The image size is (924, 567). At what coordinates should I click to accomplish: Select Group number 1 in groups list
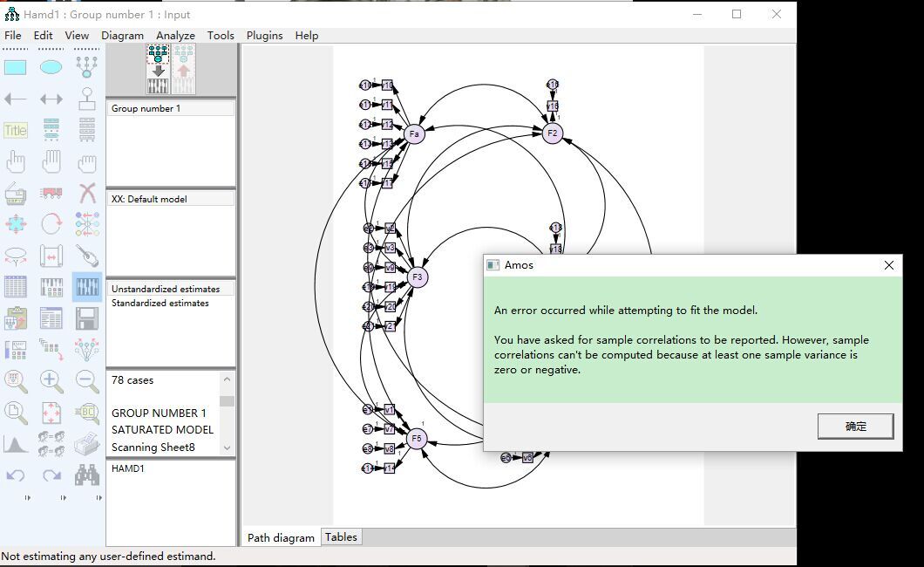pos(170,108)
